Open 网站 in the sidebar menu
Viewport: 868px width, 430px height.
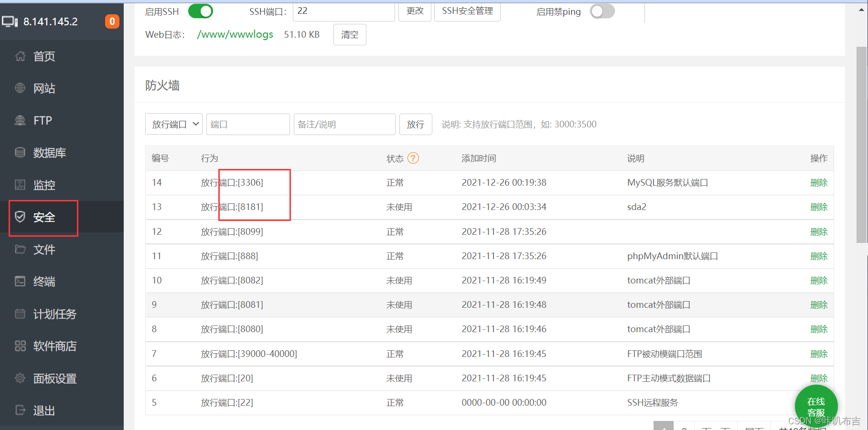44,88
